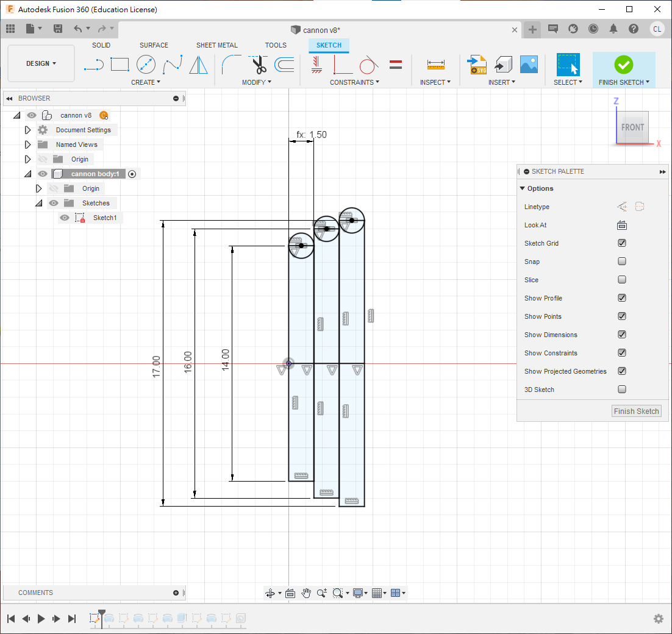Click Finish Sketch button in Sketch Palette

[636, 411]
